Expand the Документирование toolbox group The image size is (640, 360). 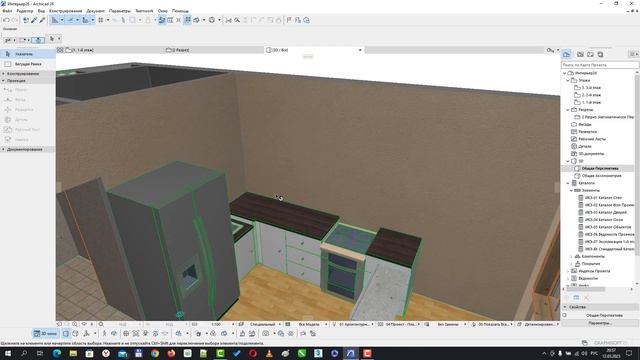28,149
